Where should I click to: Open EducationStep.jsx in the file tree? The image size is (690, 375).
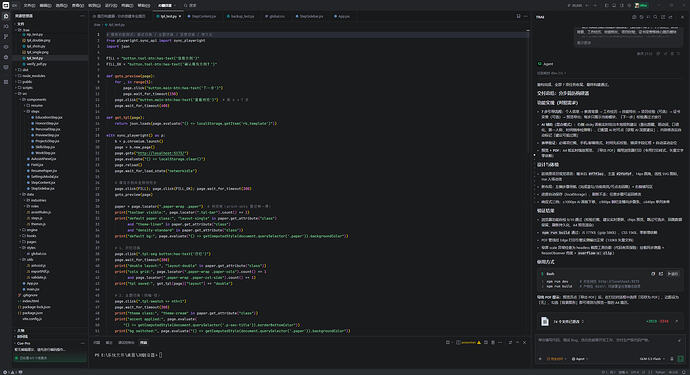click(x=48, y=118)
